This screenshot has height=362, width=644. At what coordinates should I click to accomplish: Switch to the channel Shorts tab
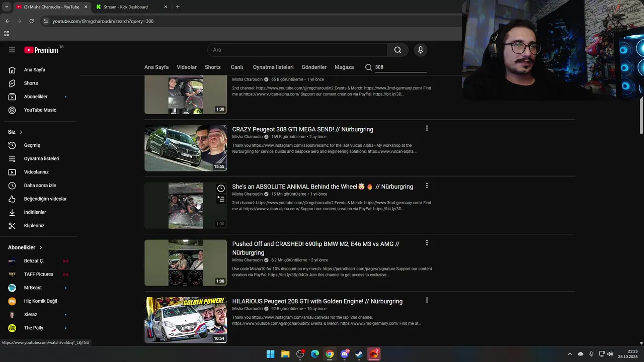tap(213, 67)
